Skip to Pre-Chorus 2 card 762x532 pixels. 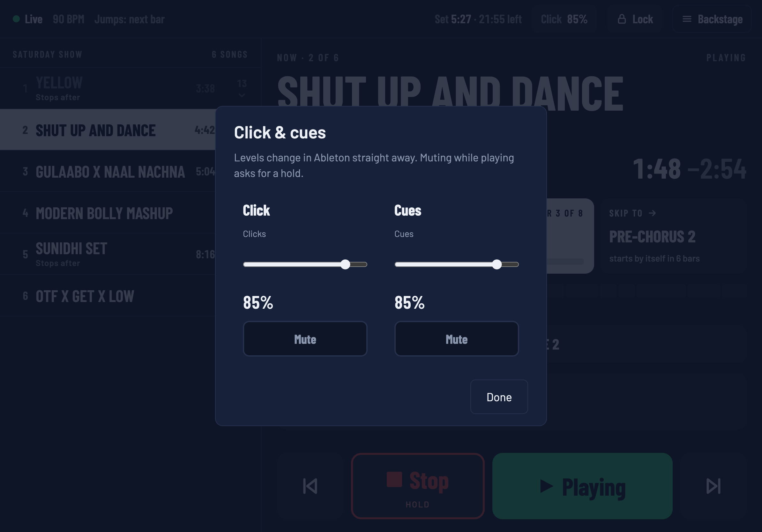pyautogui.click(x=674, y=236)
